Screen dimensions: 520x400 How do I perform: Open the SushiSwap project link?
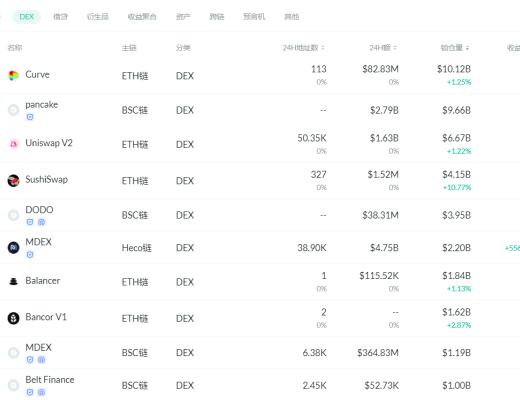coord(47,180)
